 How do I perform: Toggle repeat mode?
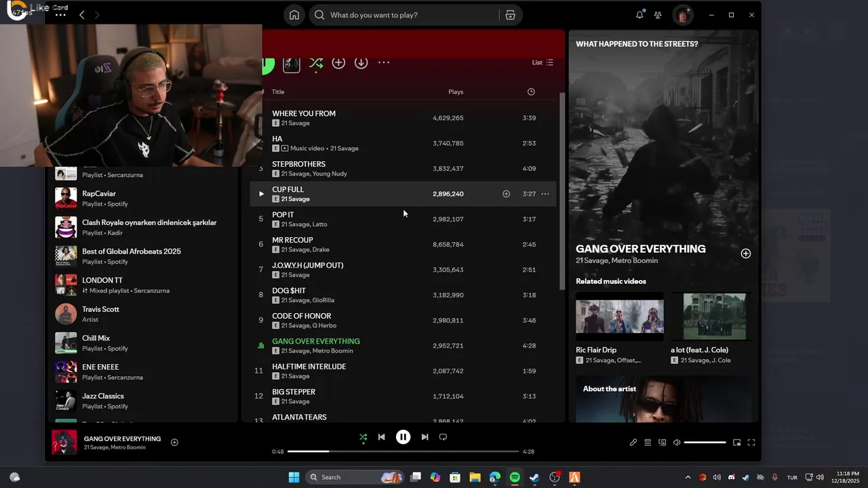coord(443,437)
